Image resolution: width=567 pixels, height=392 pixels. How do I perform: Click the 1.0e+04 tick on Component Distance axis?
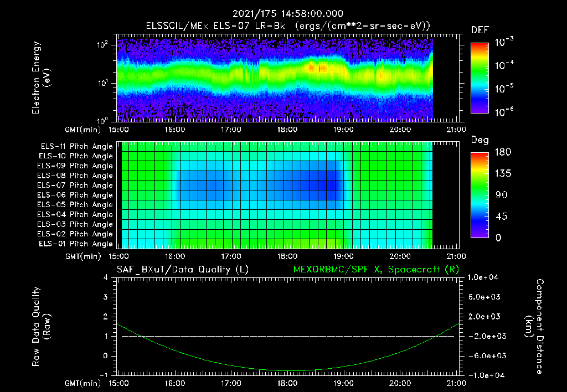click(x=483, y=277)
